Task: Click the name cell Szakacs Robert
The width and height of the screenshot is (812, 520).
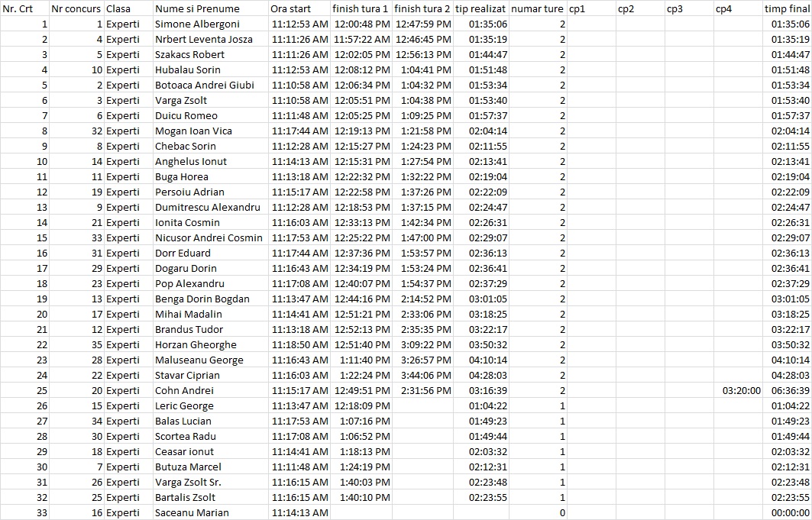Action: [x=189, y=54]
